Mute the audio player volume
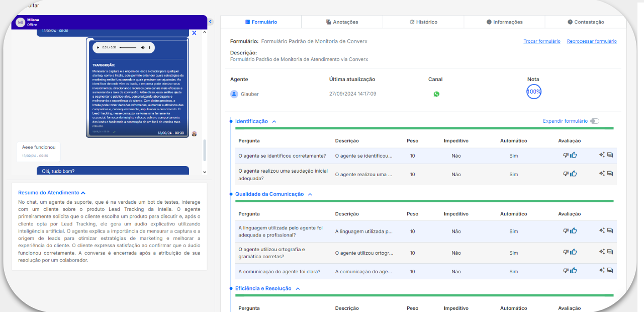Image resolution: width=644 pixels, height=312 pixels. [142, 47]
